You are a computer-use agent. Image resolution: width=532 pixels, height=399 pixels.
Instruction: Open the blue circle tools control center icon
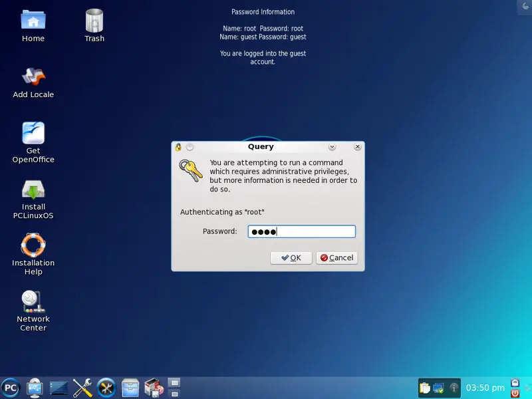[106, 388]
